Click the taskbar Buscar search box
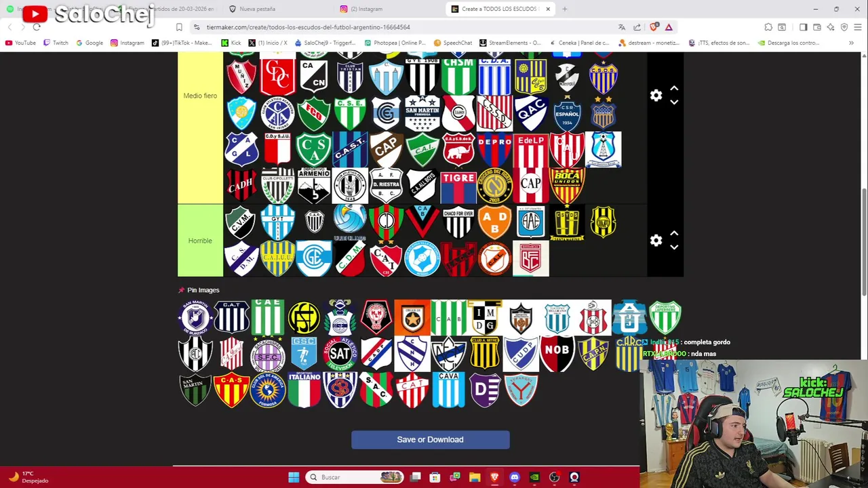Image resolution: width=868 pixels, height=488 pixels. [x=354, y=477]
